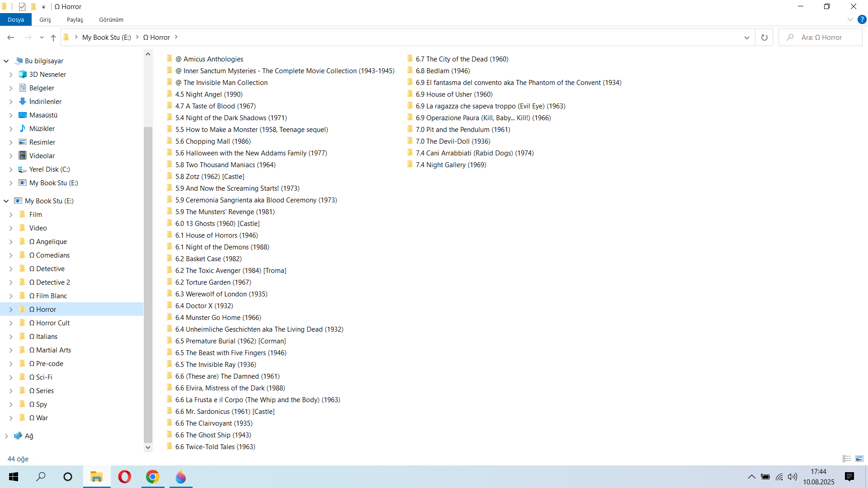Screen dimensions: 868x488
Task: Click the Properties checkmark quick access icon
Action: pyautogui.click(x=22, y=7)
